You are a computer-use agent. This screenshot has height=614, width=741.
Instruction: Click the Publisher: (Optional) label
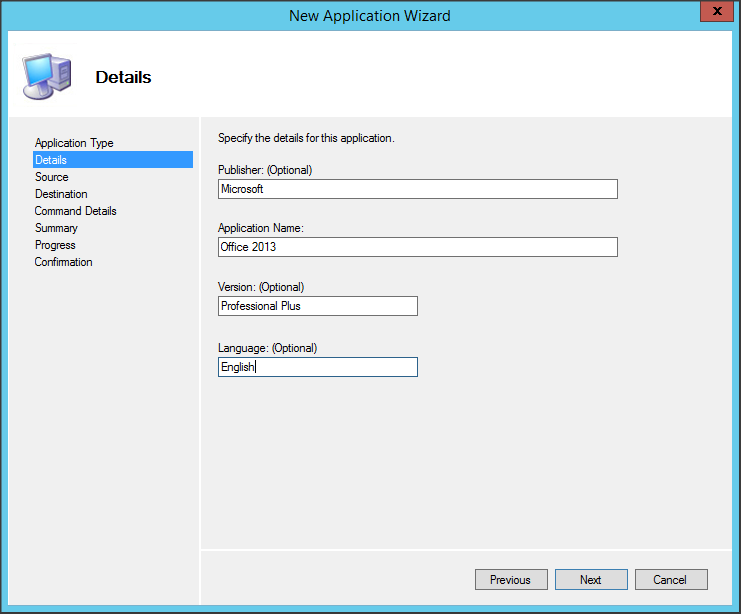click(265, 170)
